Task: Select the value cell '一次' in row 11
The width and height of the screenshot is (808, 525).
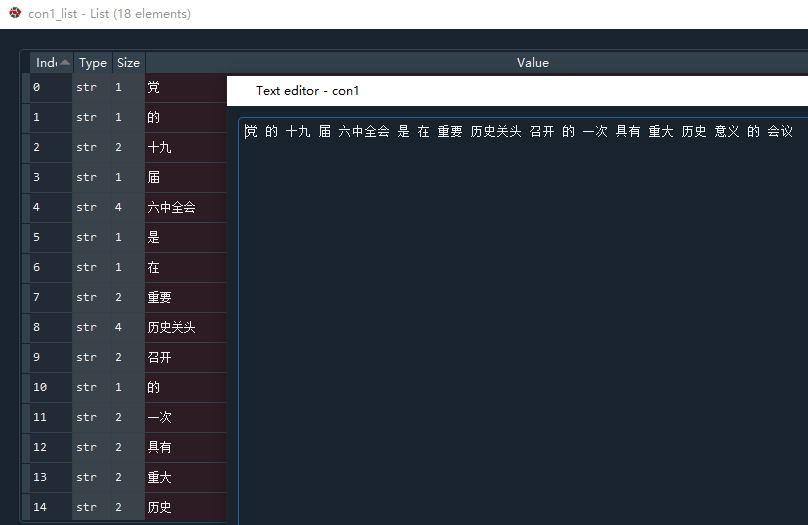Action: (186, 417)
